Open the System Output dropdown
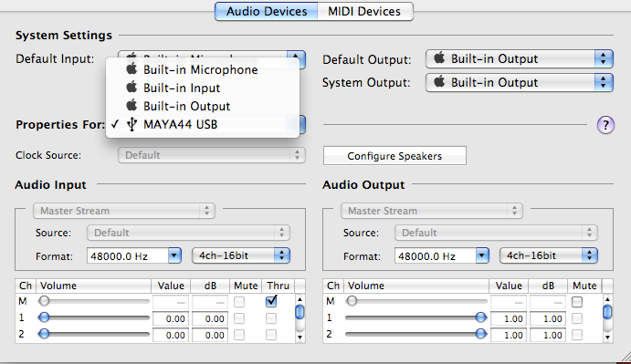The width and height of the screenshot is (631, 364). tap(519, 82)
